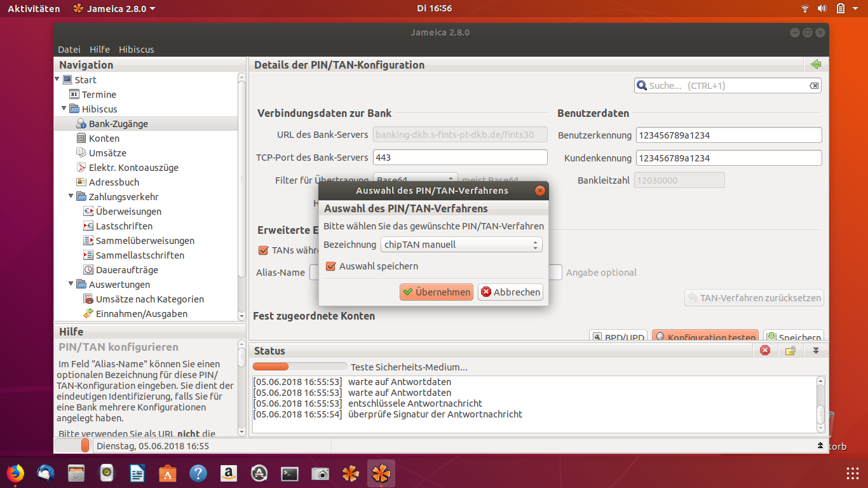Open the Adressbuch entry

point(107,182)
